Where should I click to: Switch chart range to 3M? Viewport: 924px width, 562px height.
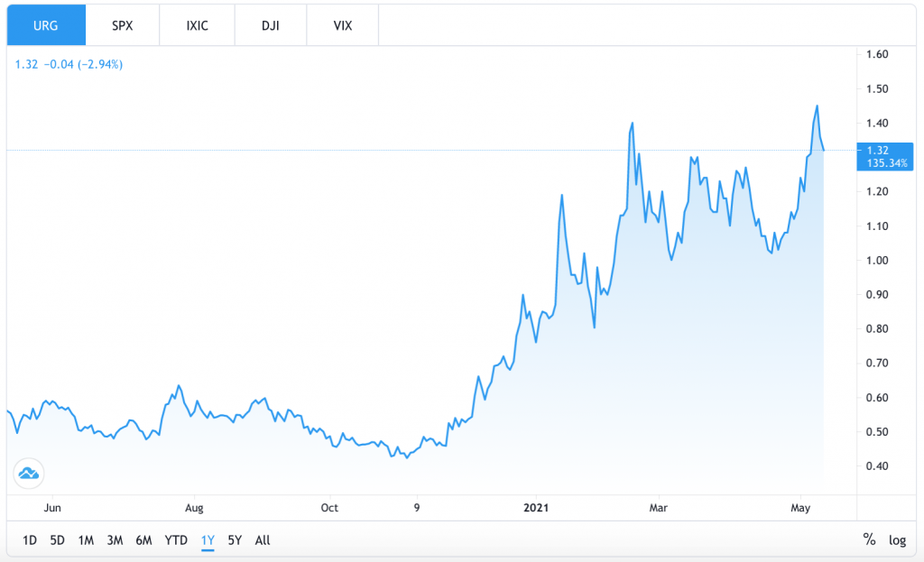point(115,540)
